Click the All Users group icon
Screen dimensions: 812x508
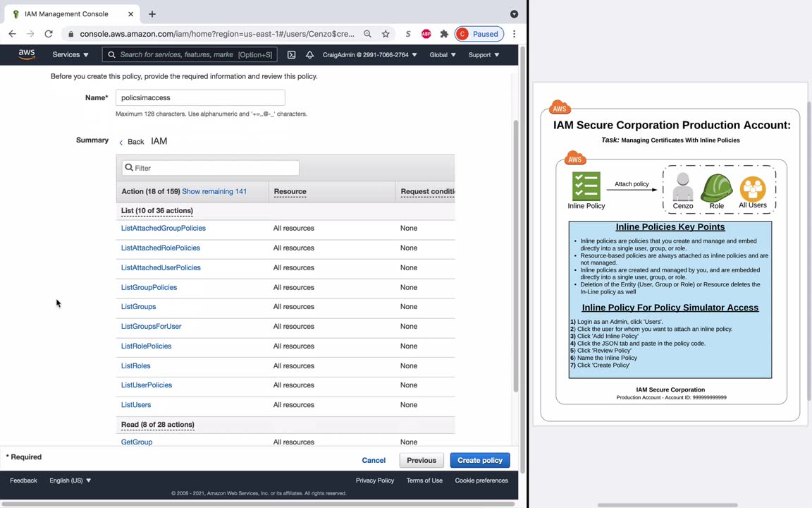[x=753, y=188]
